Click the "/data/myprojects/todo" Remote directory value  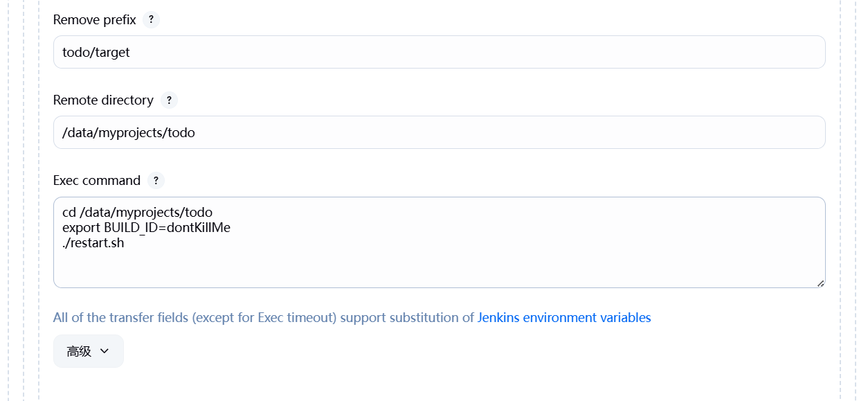[129, 133]
